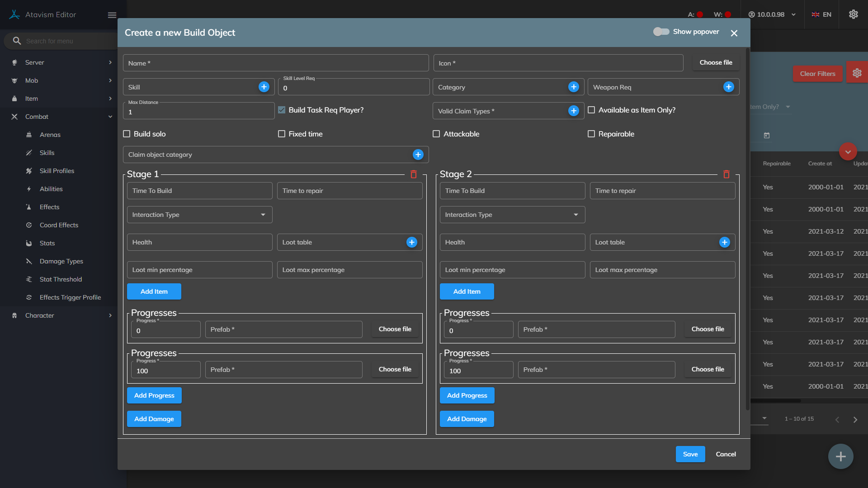
Task: Open Stage 1 Interaction Type dropdown
Action: [199, 215]
